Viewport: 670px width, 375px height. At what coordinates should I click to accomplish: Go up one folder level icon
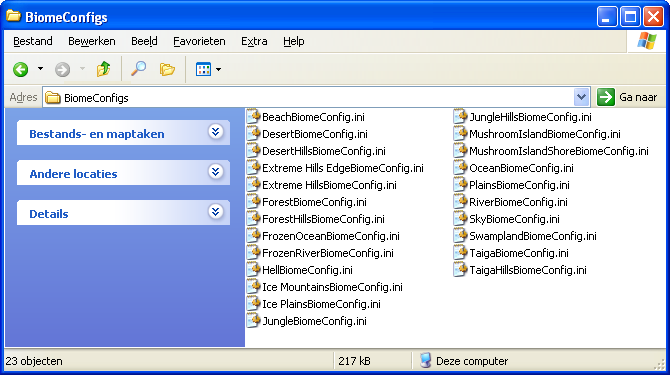click(103, 69)
